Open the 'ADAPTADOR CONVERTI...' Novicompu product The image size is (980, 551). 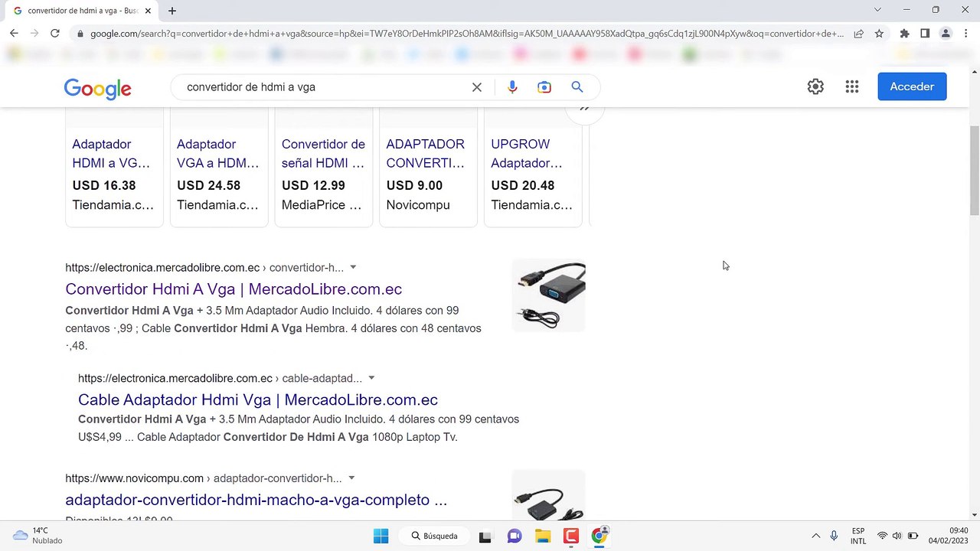click(428, 168)
